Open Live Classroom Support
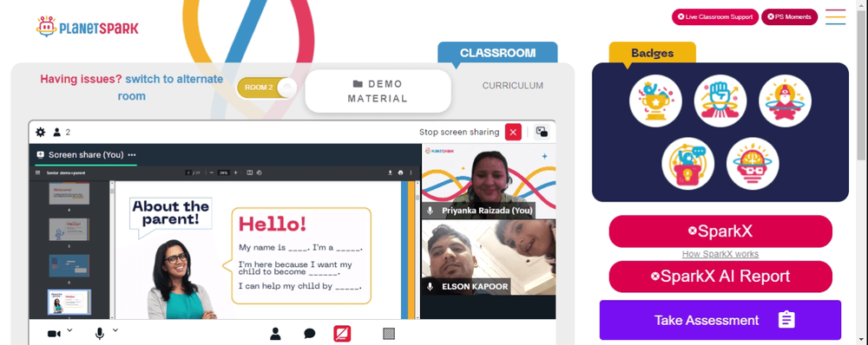868x345 pixels. [715, 17]
